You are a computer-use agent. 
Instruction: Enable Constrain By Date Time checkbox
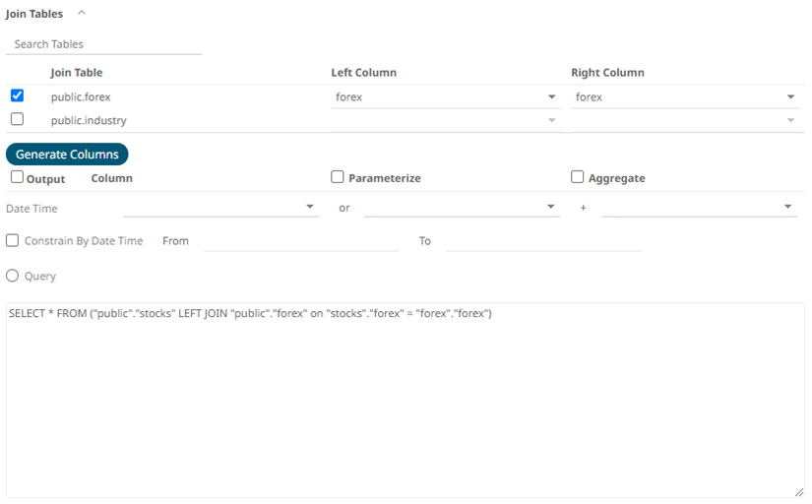13,240
